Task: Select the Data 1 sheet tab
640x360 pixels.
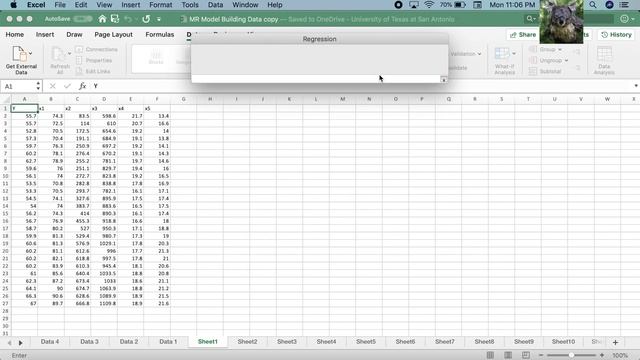Action: pos(168,342)
